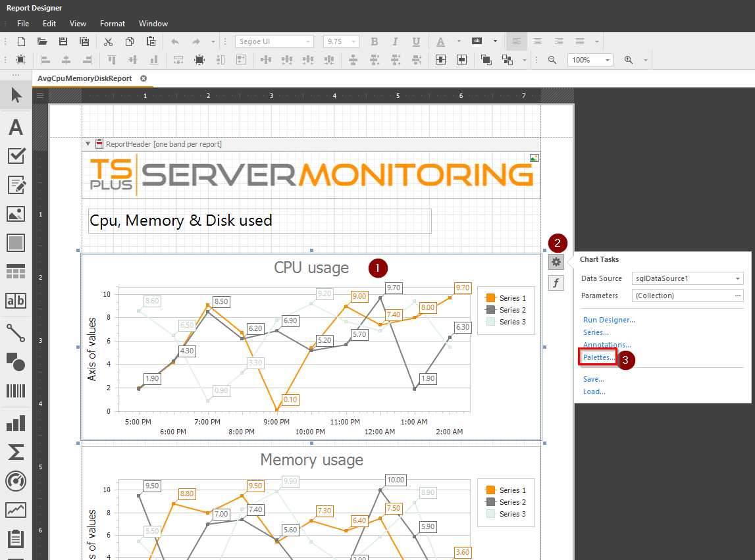The width and height of the screenshot is (755, 560).
Task: Click Run Designer in Chart Tasks
Action: click(x=608, y=319)
